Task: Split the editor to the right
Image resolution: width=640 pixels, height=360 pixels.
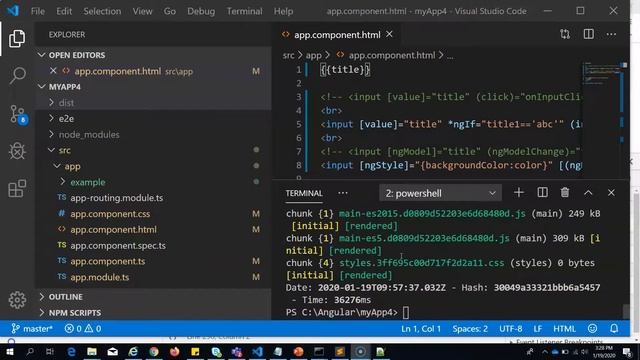Action: pyautogui.click(x=589, y=34)
